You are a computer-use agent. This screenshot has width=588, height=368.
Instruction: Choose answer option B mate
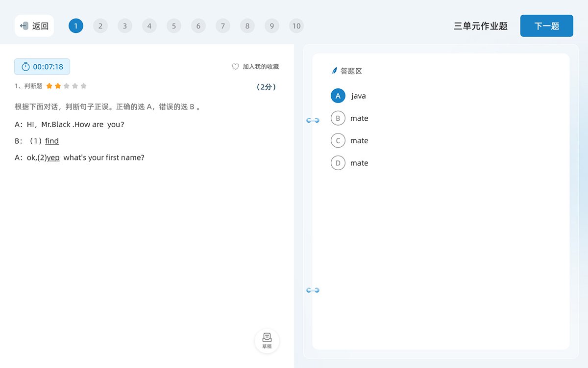tap(338, 118)
